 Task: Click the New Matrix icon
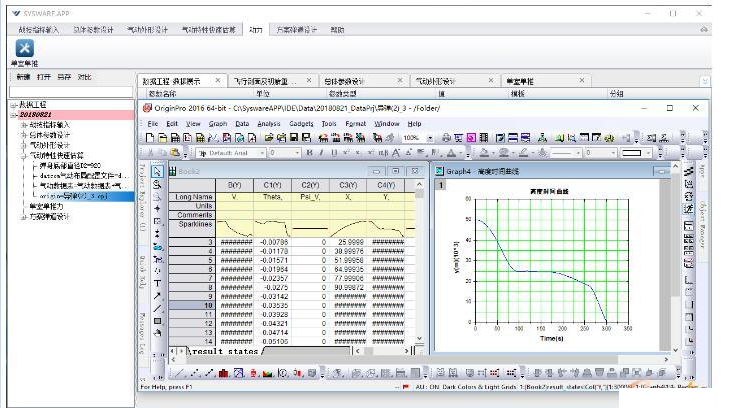pyautogui.click(x=200, y=138)
